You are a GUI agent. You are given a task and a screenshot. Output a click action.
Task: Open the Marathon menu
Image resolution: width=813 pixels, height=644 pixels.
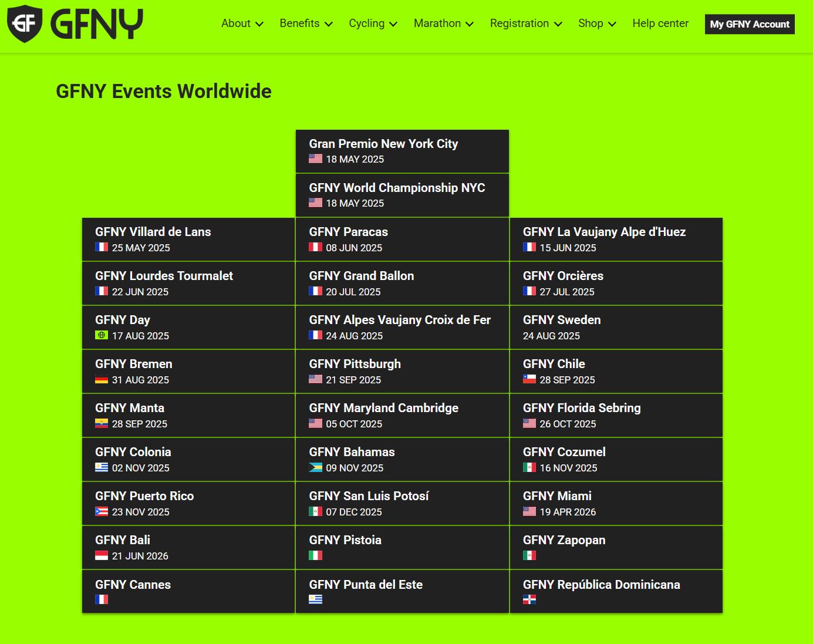443,23
